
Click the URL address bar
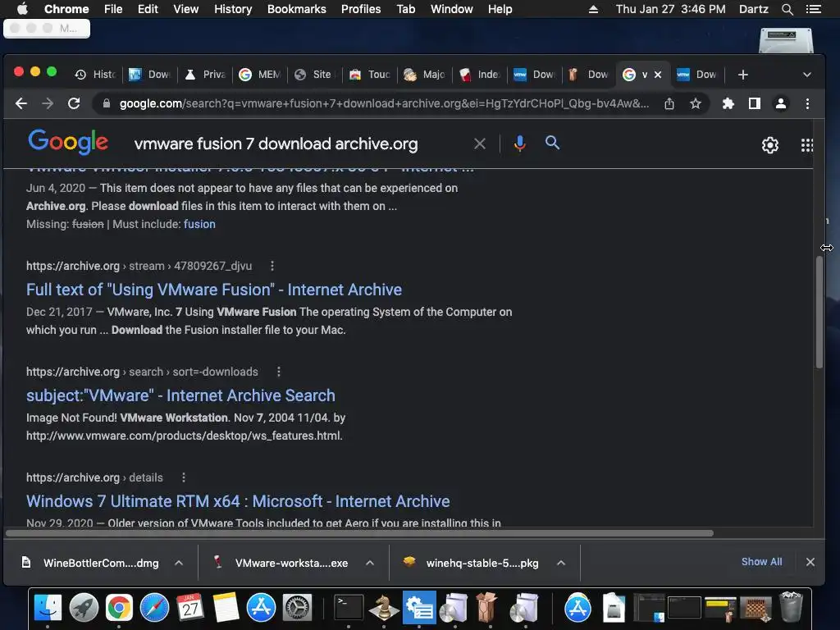coord(384,103)
